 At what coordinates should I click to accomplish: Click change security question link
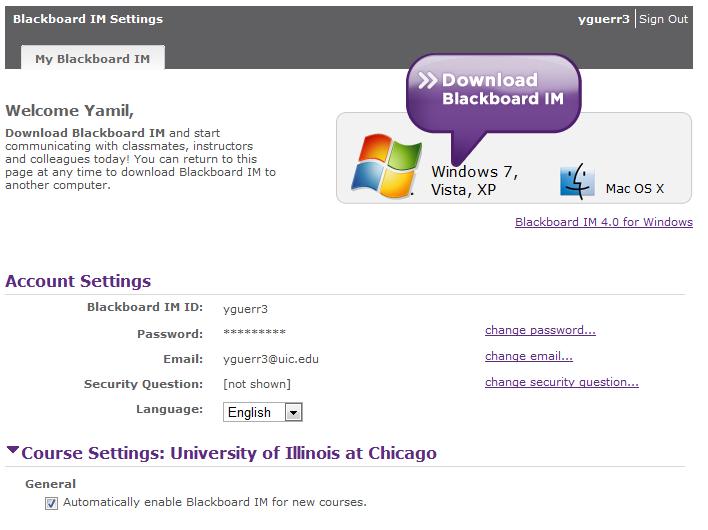coord(562,382)
